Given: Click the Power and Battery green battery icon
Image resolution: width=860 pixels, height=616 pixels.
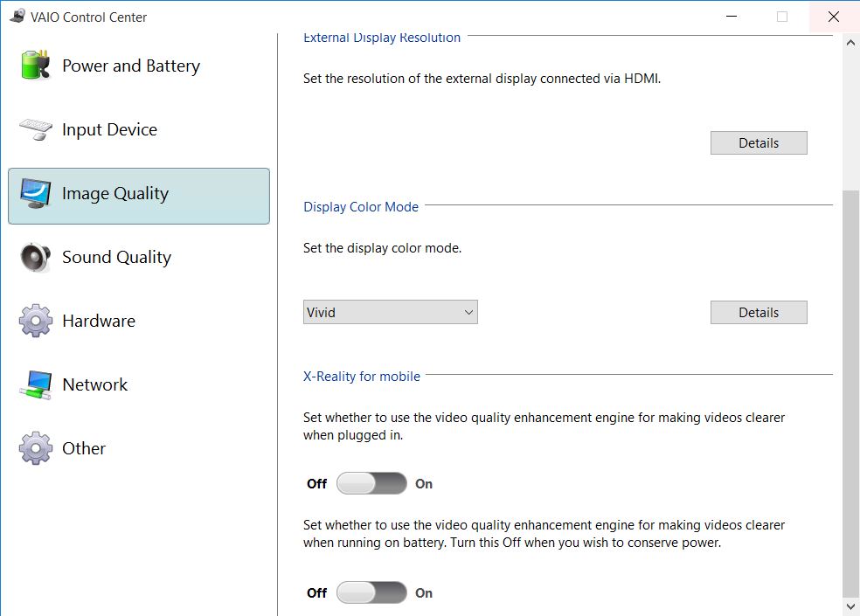Looking at the screenshot, I should coord(36,65).
